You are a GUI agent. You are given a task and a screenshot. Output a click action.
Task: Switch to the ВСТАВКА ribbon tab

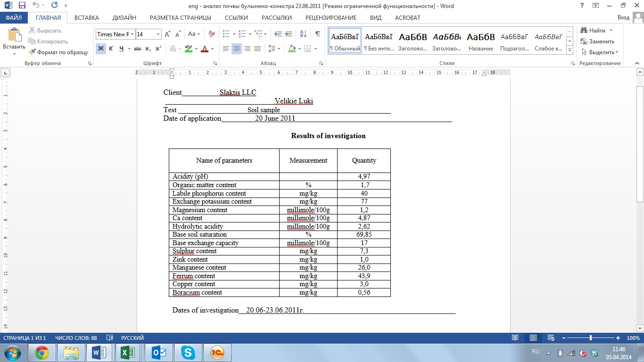86,18
